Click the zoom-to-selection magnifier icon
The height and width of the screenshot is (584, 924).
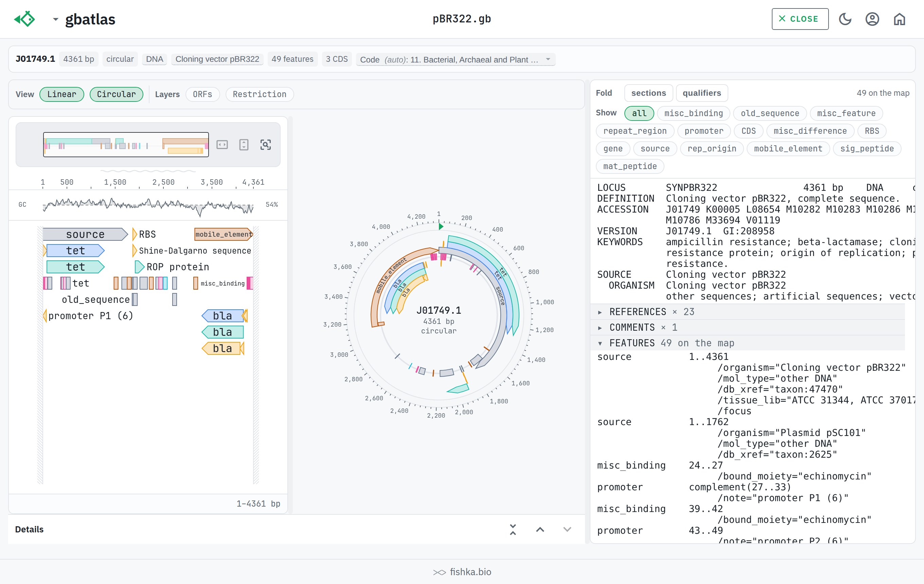(266, 145)
